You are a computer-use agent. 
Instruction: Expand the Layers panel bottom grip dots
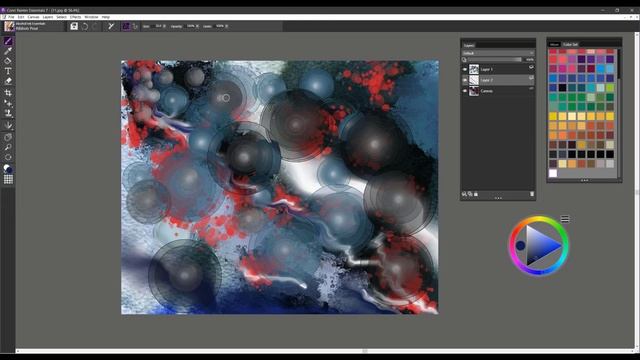pyautogui.click(x=498, y=199)
